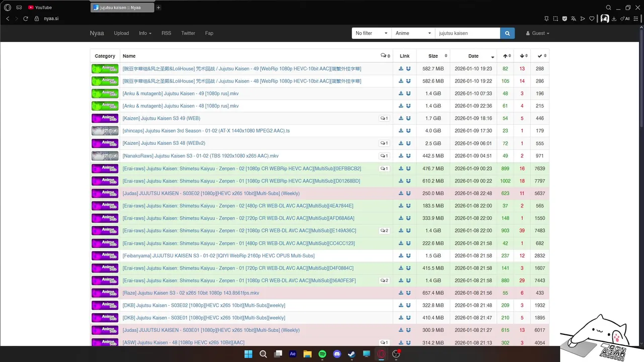
Task: Go back to previous page
Action: point(8,19)
